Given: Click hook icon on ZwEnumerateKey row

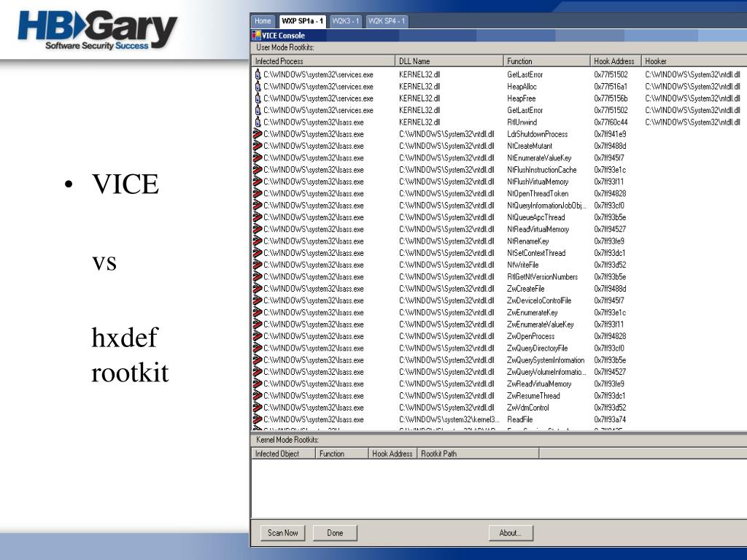Looking at the screenshot, I should (x=258, y=312).
